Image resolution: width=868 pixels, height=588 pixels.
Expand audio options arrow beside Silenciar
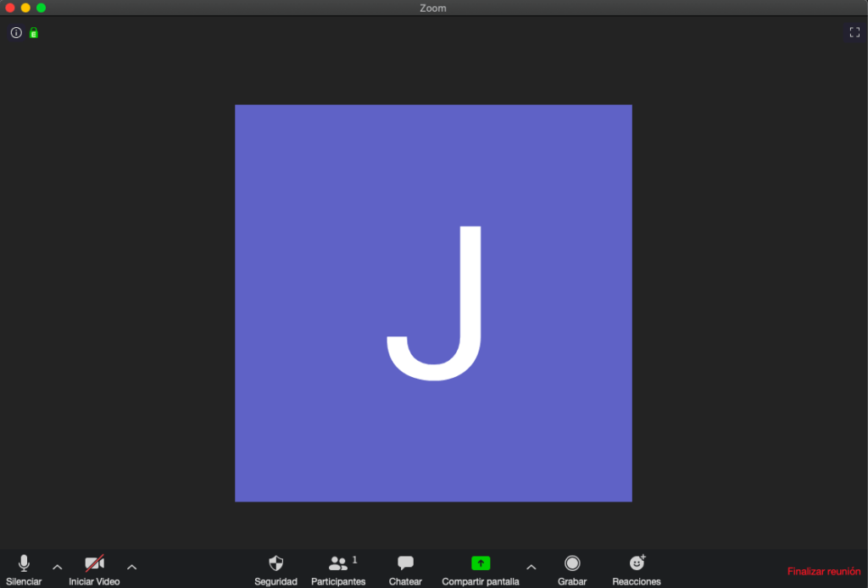click(58, 567)
